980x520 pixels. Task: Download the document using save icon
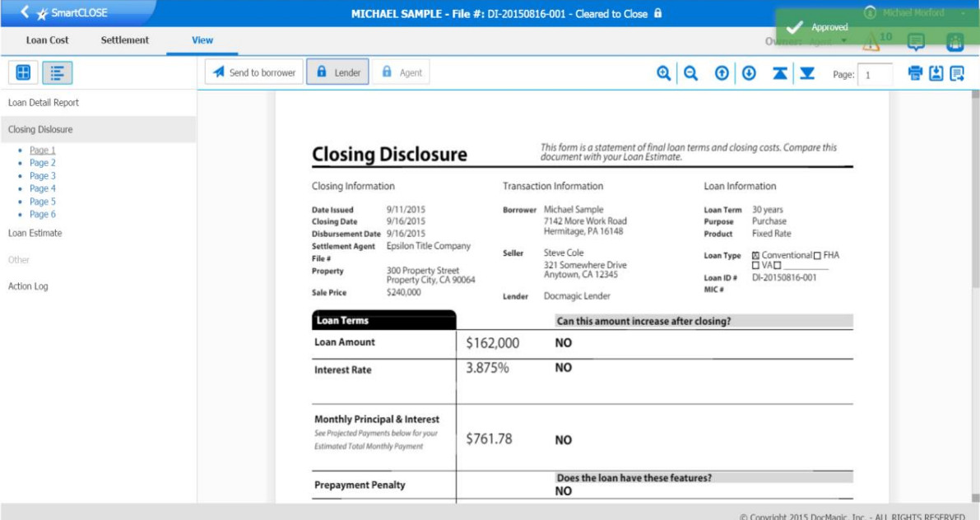pos(936,73)
